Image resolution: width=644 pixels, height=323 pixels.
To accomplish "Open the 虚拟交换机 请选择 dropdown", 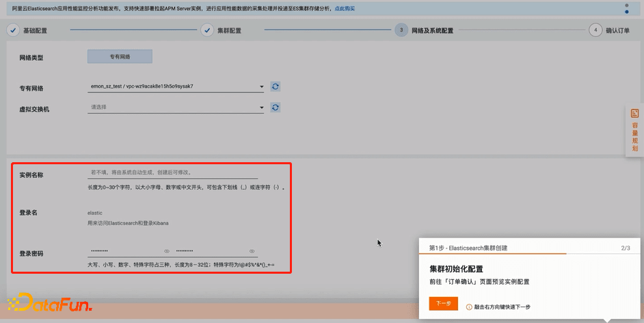I will point(176,107).
